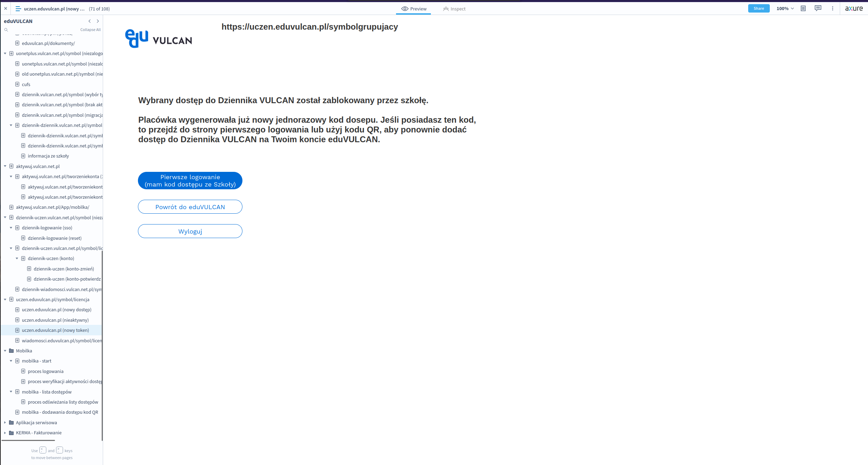Open the page notes icon
The height and width of the screenshot is (465, 868).
(803, 9)
